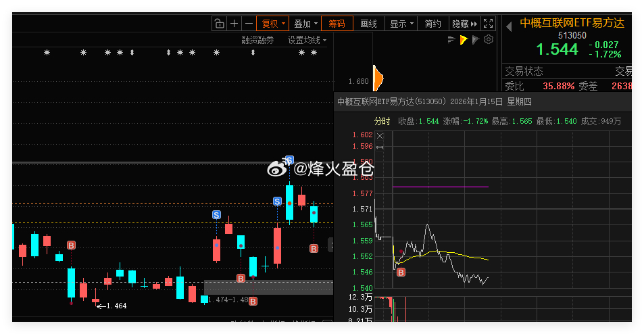Click the B marker on intraday chart
The image size is (644, 334).
401,272
